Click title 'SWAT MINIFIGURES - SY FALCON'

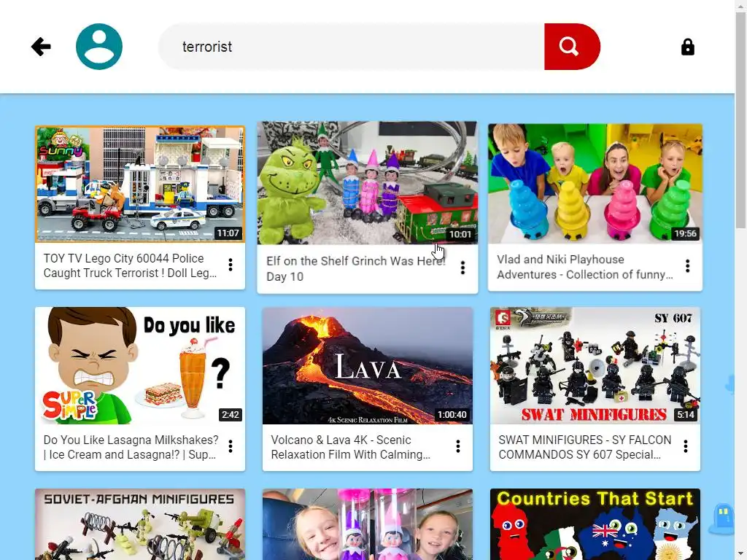[584, 440]
